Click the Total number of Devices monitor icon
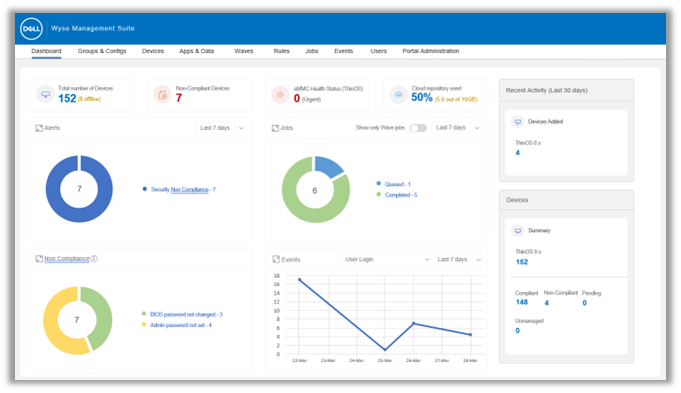 pos(45,94)
